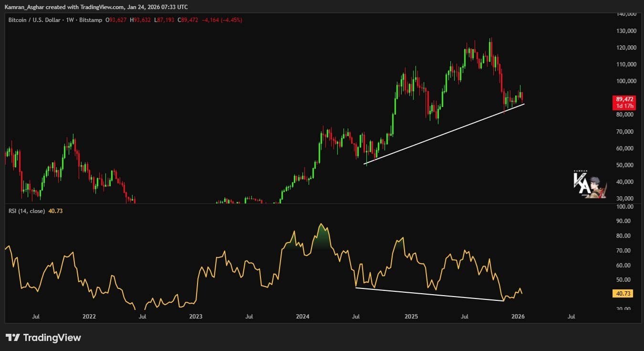Click the candle countdown showing 1d 17h
Screen dimensions: 644x351
click(624, 106)
